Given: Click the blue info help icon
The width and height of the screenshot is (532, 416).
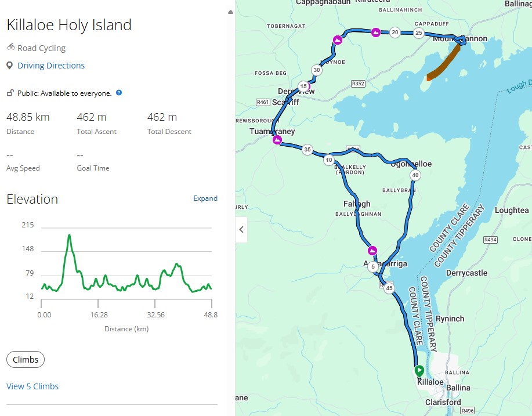Looking at the screenshot, I should [119, 93].
